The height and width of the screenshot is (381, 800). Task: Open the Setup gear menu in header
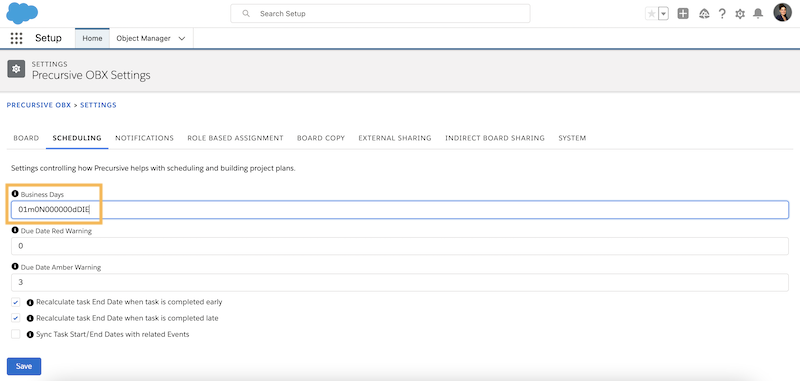[740, 14]
